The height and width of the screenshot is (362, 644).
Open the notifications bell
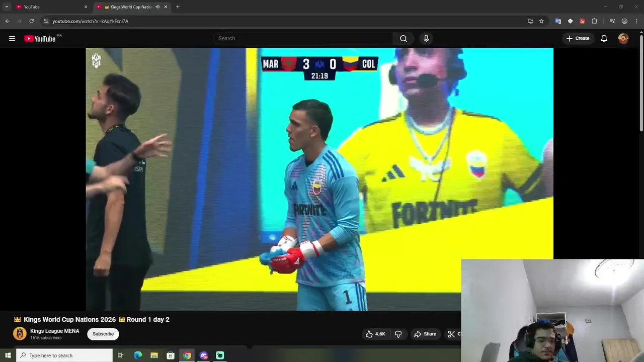click(x=604, y=39)
